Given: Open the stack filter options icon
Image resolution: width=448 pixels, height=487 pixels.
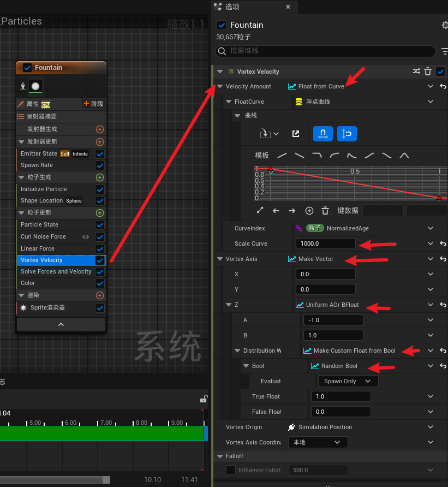Looking at the screenshot, I should point(445,51).
